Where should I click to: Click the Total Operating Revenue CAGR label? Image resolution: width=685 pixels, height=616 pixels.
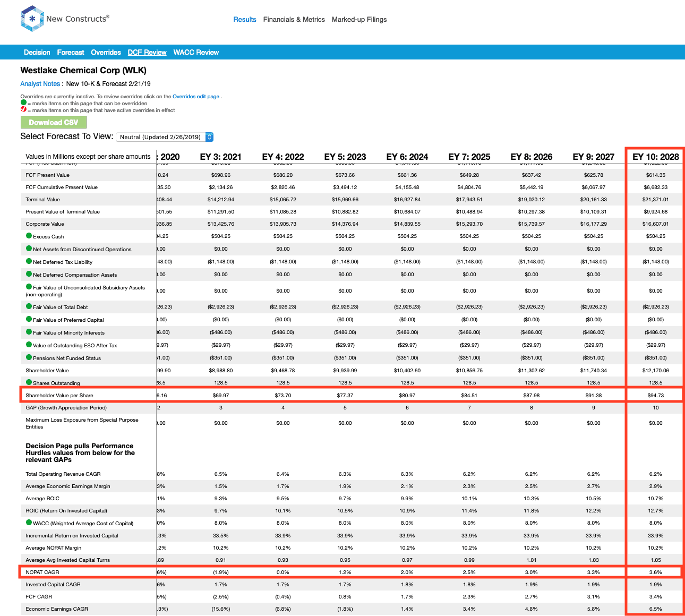(x=63, y=474)
